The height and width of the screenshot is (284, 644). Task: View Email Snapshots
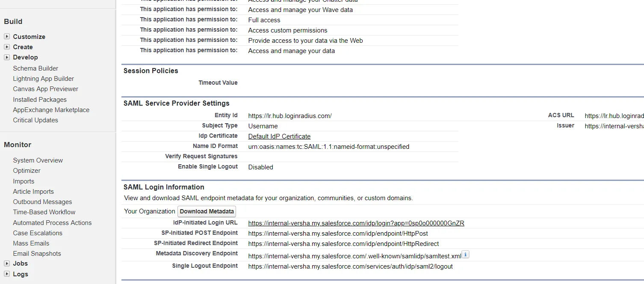coord(37,253)
